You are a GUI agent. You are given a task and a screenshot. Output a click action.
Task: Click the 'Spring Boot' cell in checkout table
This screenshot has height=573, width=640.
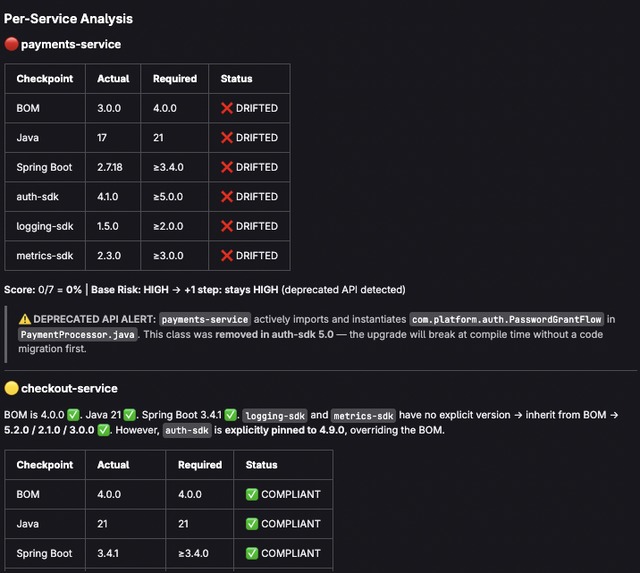[44, 553]
